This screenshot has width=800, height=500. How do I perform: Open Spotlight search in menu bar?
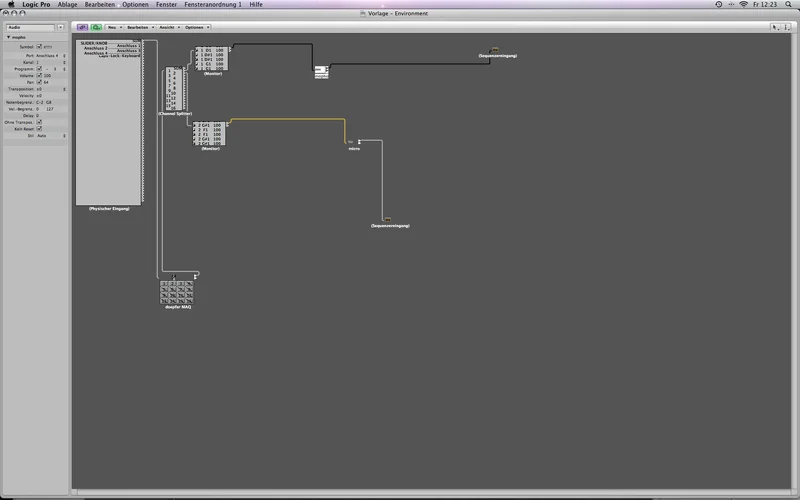tap(790, 5)
